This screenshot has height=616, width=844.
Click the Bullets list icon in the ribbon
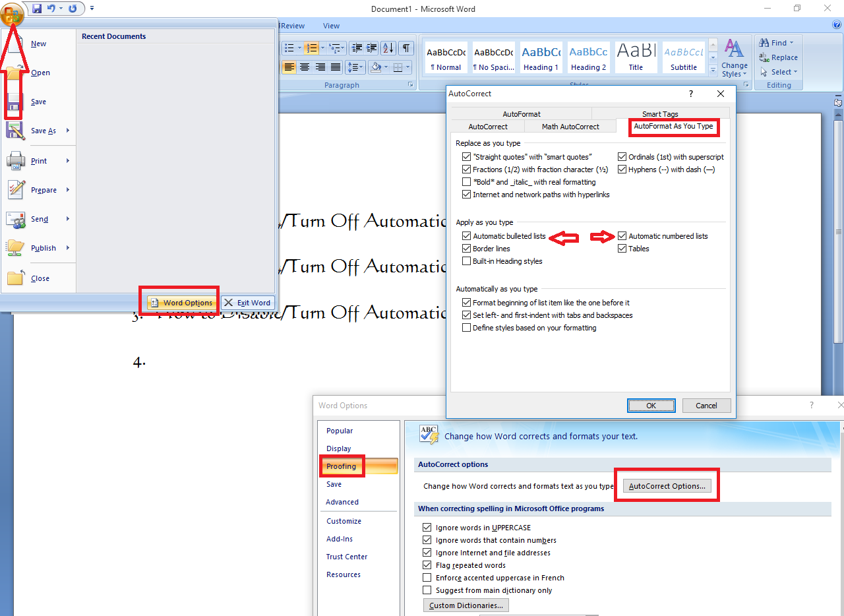pyautogui.click(x=288, y=47)
